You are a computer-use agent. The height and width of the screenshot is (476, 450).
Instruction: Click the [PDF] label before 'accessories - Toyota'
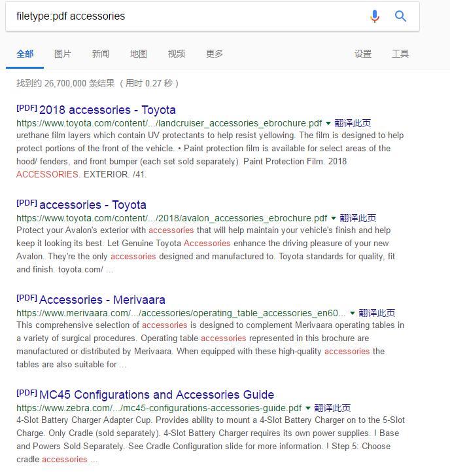[x=27, y=203]
